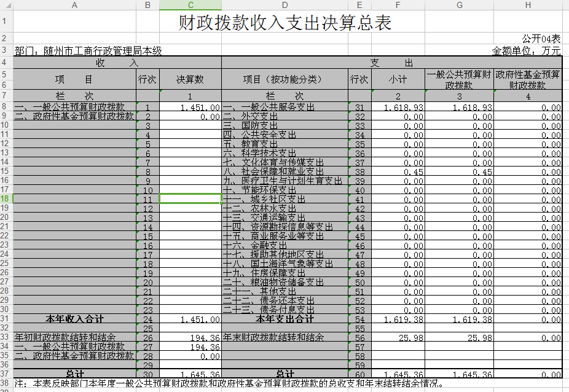Click the select-all corner of the sheet
This screenshot has width=569, height=392.
click(6, 5)
